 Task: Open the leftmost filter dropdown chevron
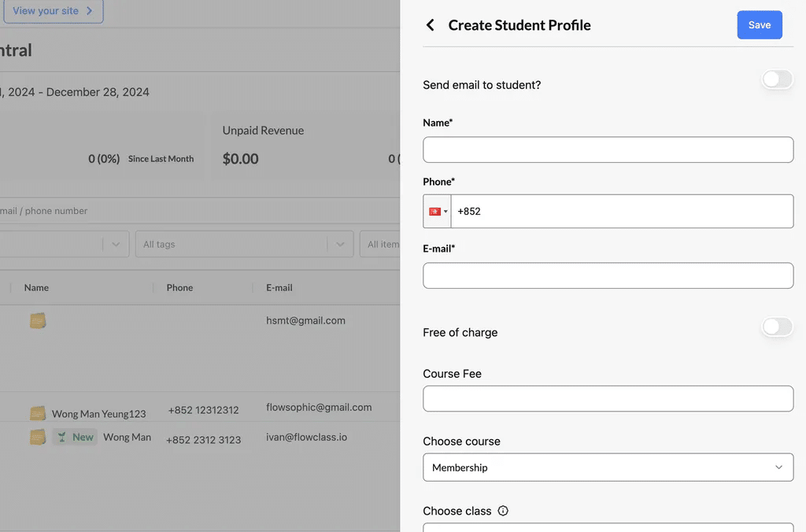tap(116, 244)
